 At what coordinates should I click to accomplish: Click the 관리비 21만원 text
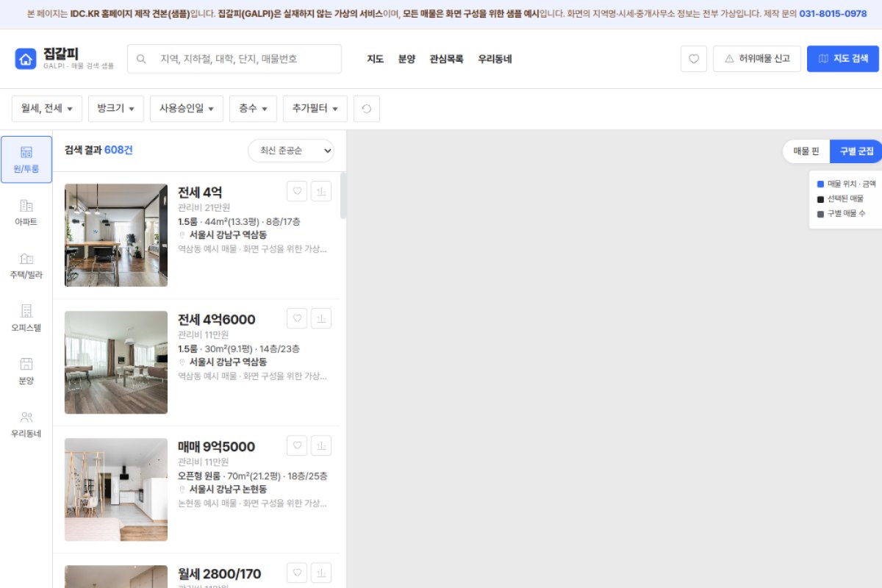coord(204,208)
